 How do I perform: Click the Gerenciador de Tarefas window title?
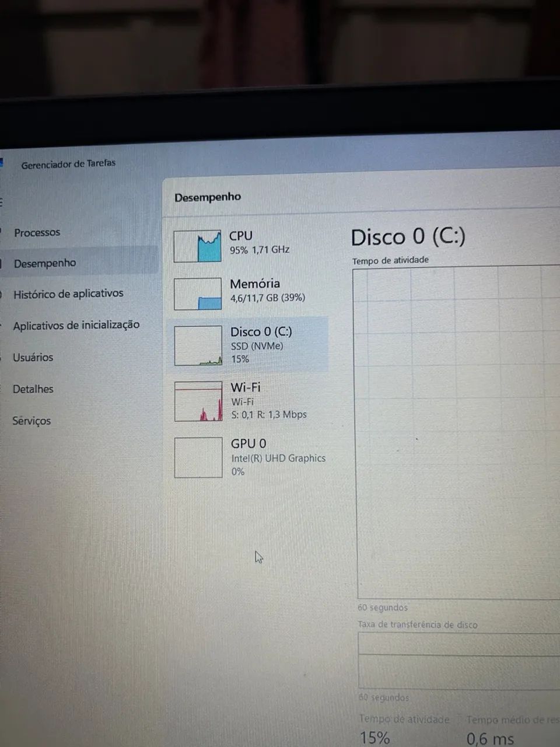[68, 165]
